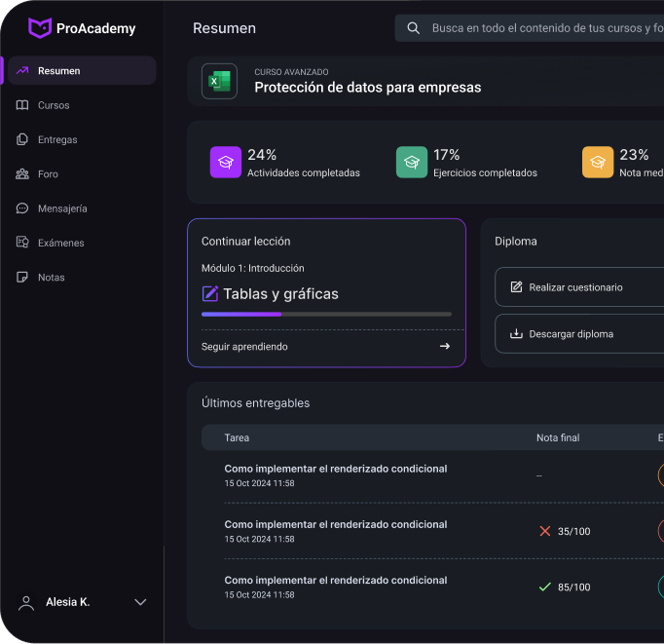Viewport: 664px width, 644px height.
Task: Click the Alesia K. user avatar icon
Action: 26,602
